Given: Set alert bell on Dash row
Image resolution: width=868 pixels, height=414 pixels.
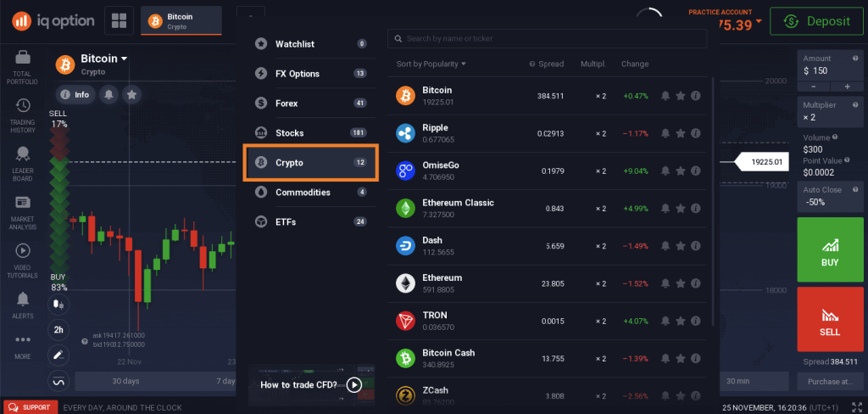Looking at the screenshot, I should [x=665, y=246].
